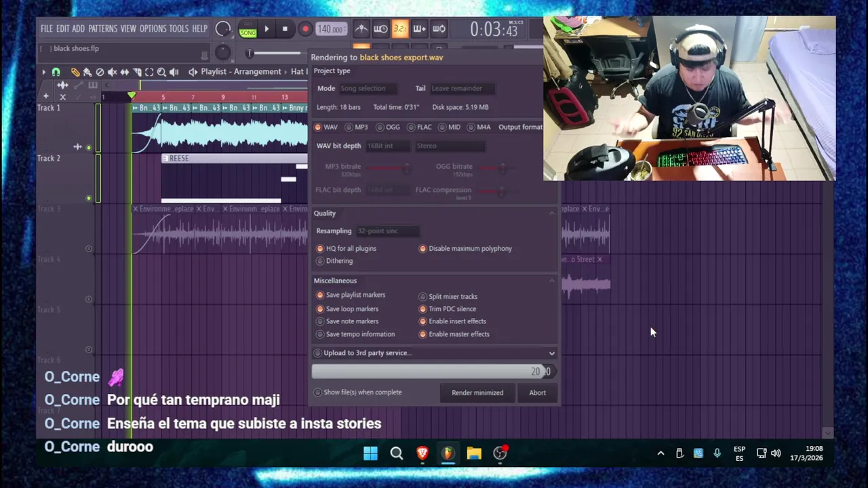Open the Playlist - Arrangement dropdown
This screenshot has height=488, width=868.
coord(241,72)
